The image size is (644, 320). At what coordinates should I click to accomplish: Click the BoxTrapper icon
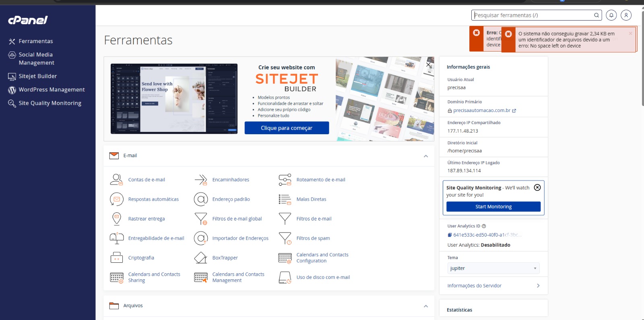[x=200, y=258]
